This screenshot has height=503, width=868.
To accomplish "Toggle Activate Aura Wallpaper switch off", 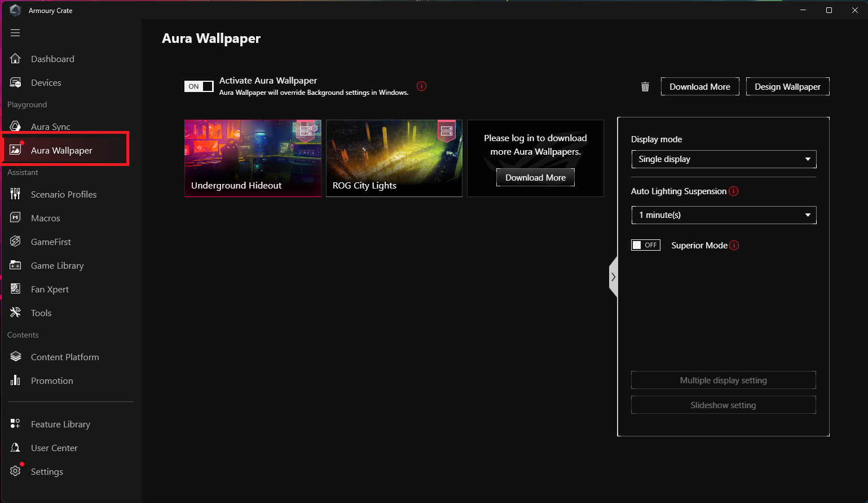I will point(199,86).
